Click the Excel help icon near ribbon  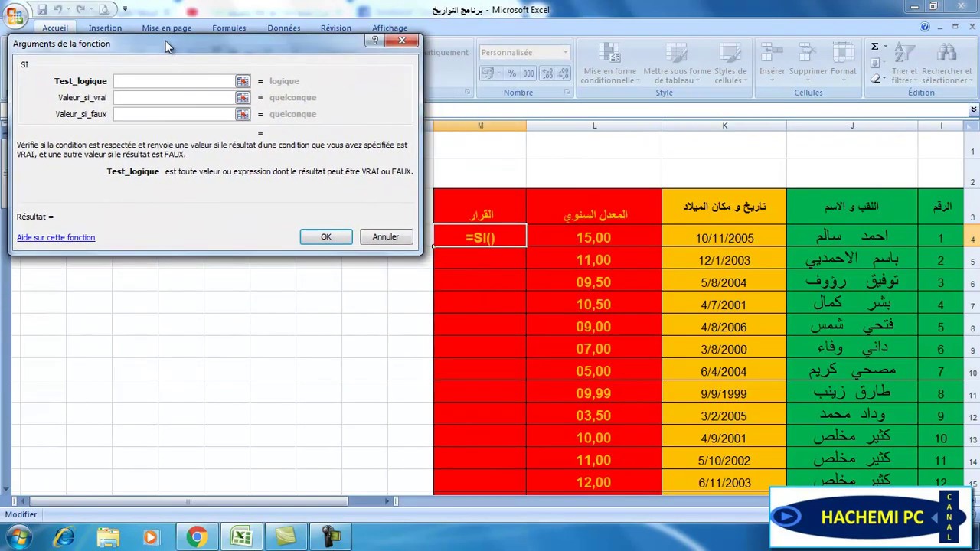(925, 28)
